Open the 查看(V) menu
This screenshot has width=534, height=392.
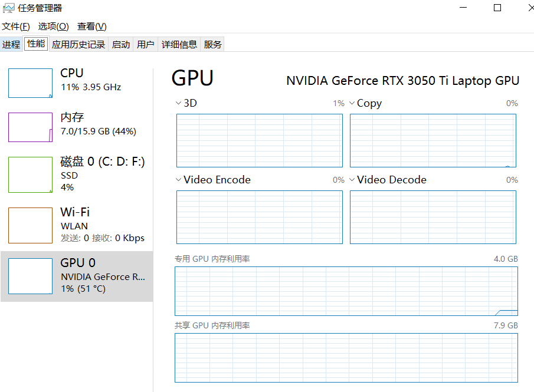click(x=91, y=27)
